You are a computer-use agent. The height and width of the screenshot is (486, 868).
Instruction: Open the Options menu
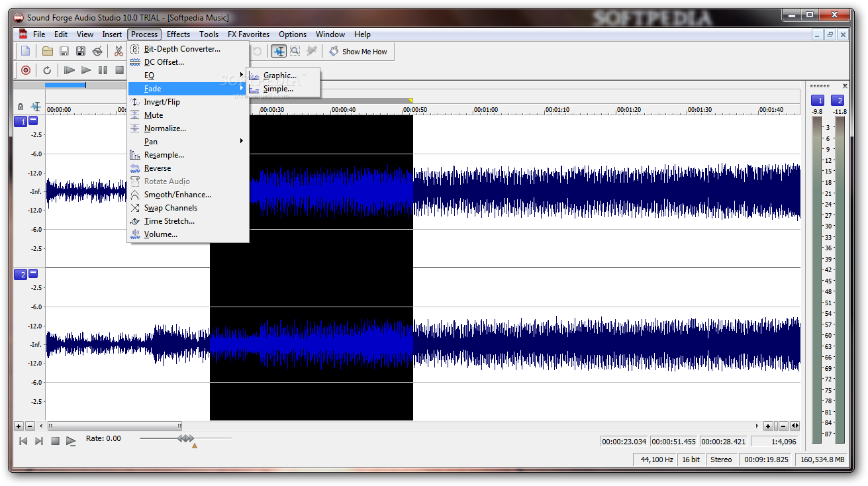[x=293, y=34]
